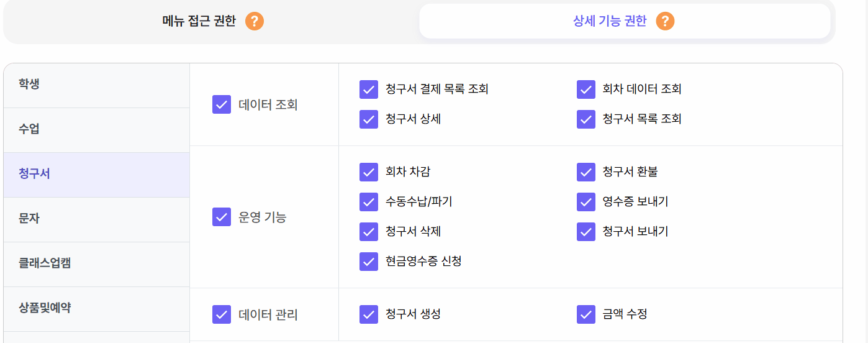Viewport: 868px width, 343px height.
Task: Select 수업 in the side menu
Action: [29, 129]
